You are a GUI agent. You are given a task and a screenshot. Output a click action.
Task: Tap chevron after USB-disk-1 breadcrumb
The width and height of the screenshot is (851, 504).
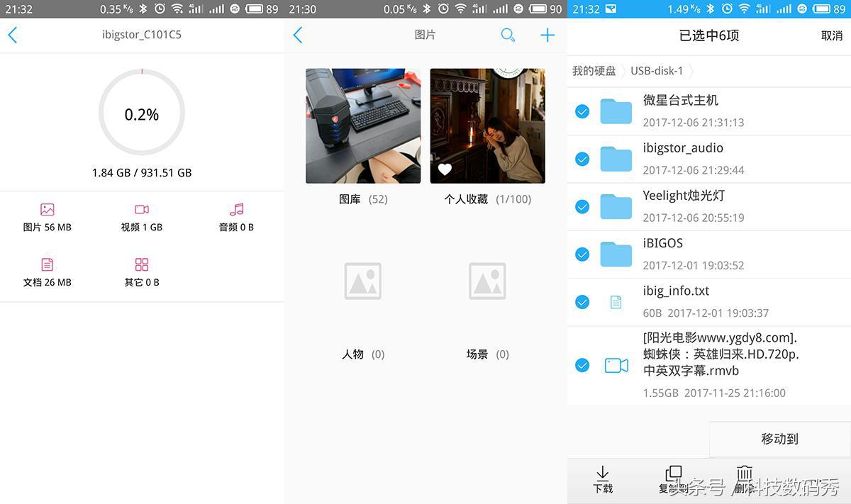click(694, 71)
